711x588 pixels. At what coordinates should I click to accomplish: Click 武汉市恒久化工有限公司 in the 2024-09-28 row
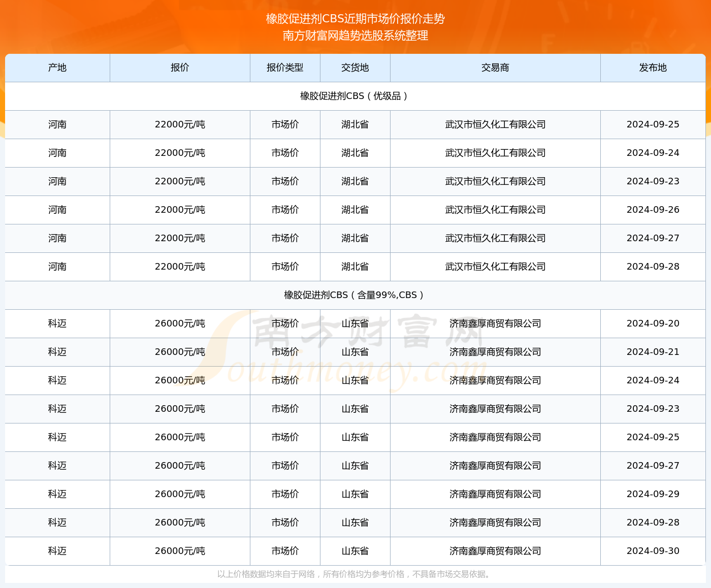495,267
